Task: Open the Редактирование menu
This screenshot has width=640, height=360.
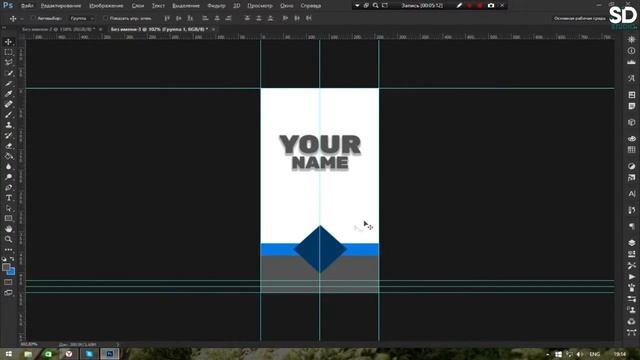Action: coord(61,6)
